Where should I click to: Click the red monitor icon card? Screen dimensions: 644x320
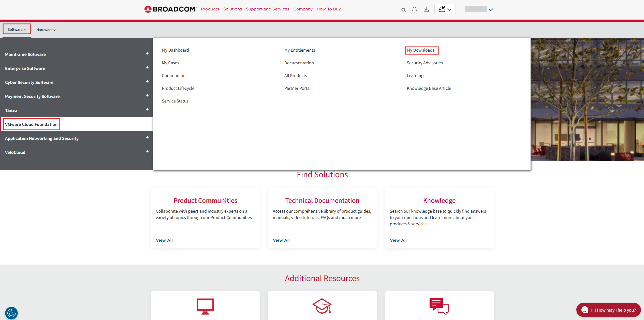click(205, 306)
